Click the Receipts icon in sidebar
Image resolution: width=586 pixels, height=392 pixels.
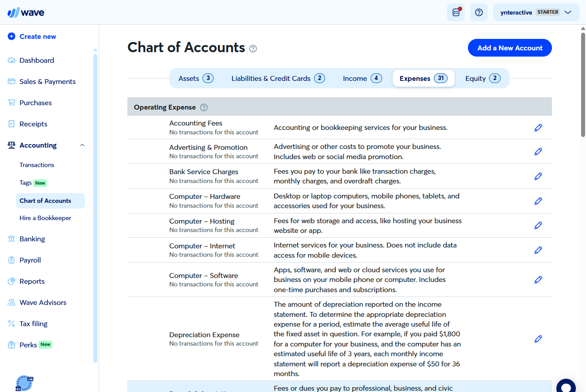pos(11,124)
